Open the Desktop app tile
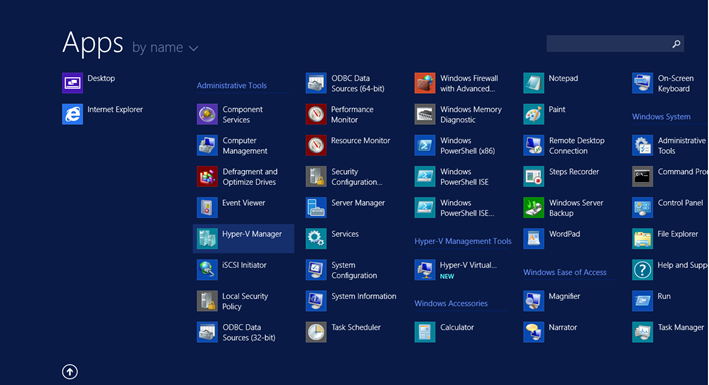 (x=89, y=83)
